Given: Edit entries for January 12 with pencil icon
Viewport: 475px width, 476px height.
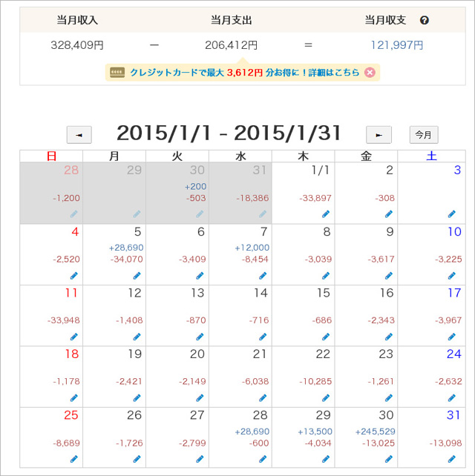Looking at the screenshot, I should 137,337.
